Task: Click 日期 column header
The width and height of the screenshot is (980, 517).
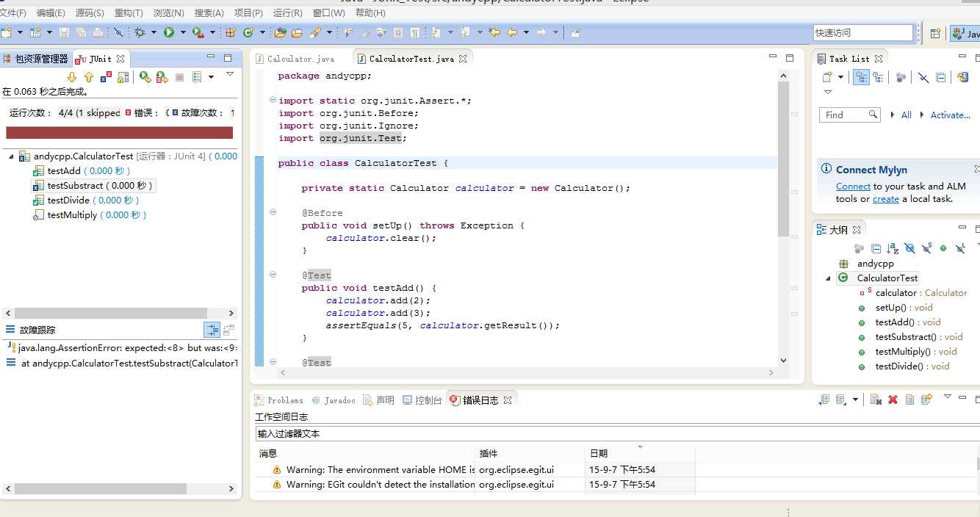Action: point(639,453)
